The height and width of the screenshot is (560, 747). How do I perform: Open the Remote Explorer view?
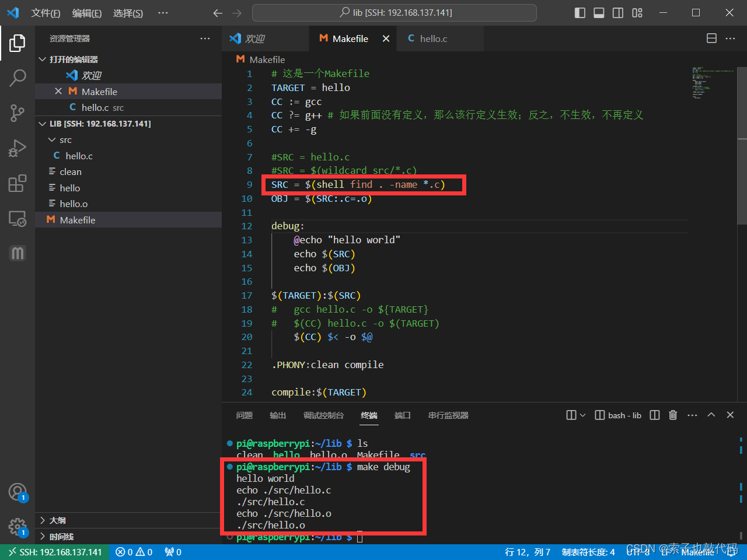18,218
